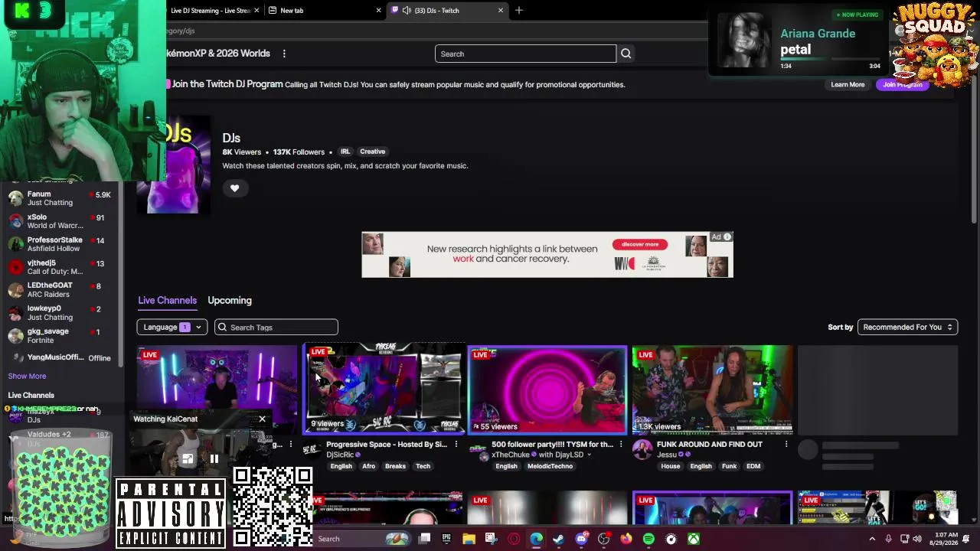
Task: Focus the Twitch Search box
Action: coord(525,54)
